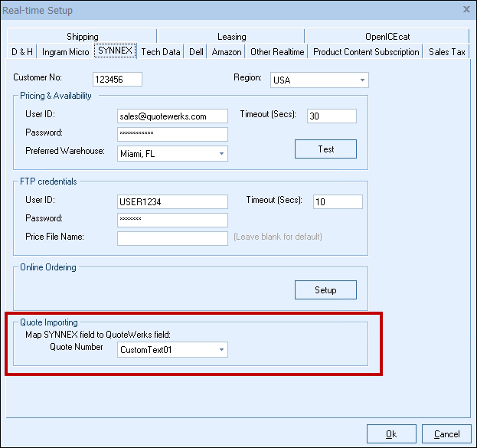Open Quote Number mapping dropdown
Viewport: 477px width, 448px height.
pos(172,350)
